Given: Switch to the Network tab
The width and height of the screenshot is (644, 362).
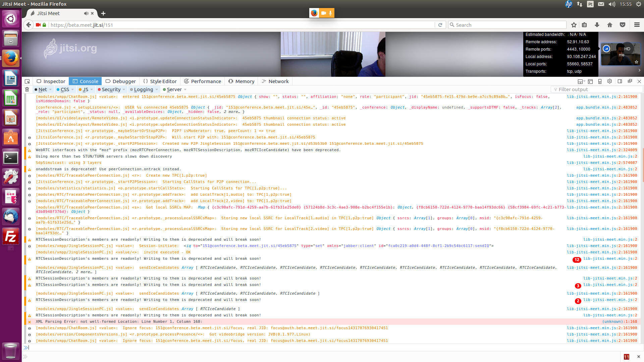Looking at the screenshot, I should (x=275, y=81).
